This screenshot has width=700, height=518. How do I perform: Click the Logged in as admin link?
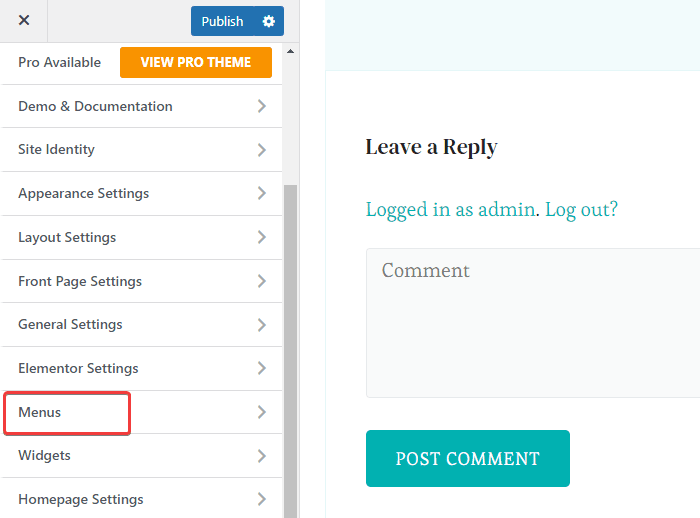point(450,209)
